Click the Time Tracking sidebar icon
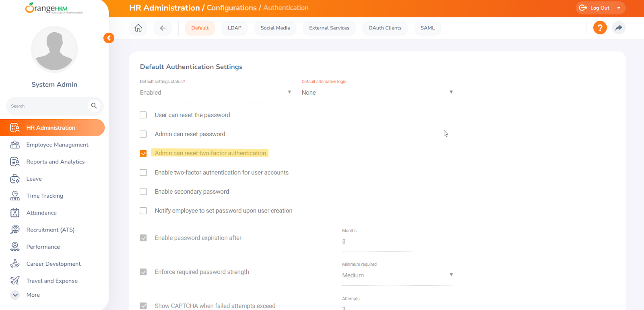644x310 pixels. pos(15,196)
